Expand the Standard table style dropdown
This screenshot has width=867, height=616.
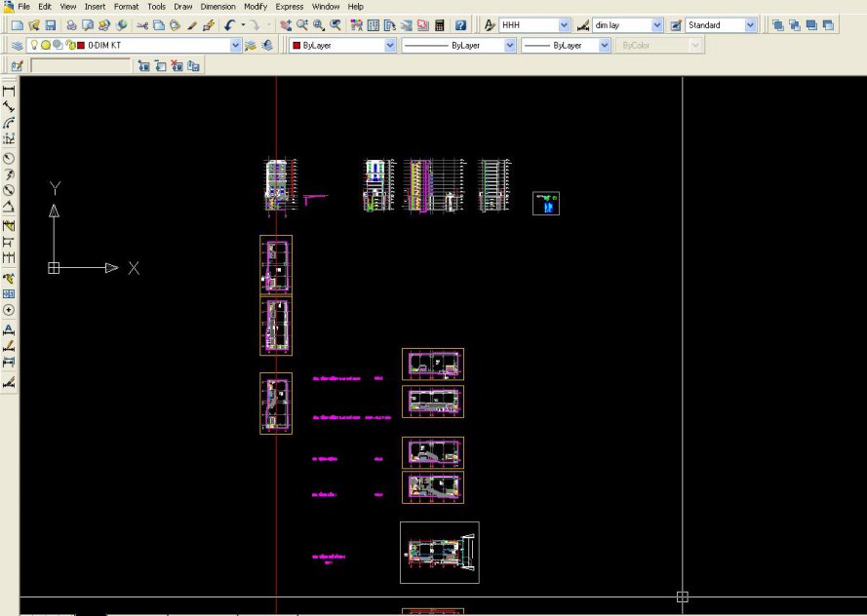click(x=750, y=25)
